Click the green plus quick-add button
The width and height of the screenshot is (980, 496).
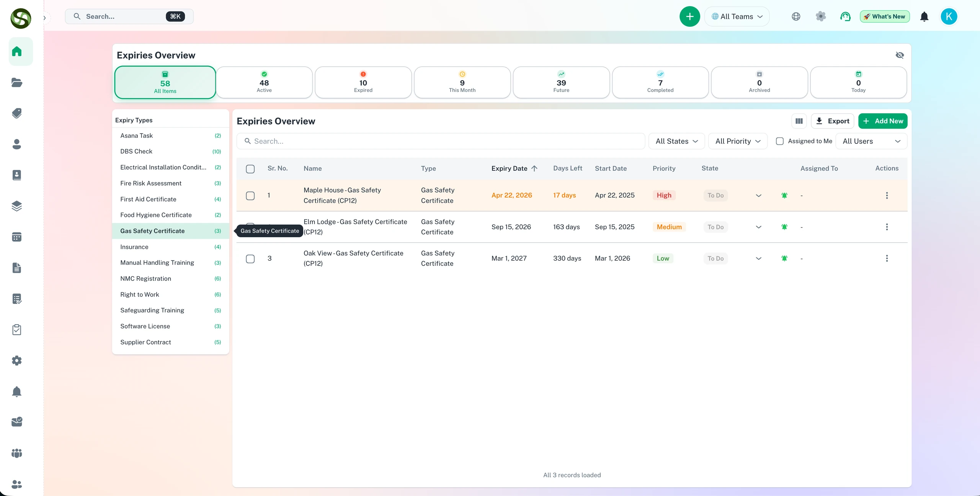click(690, 16)
